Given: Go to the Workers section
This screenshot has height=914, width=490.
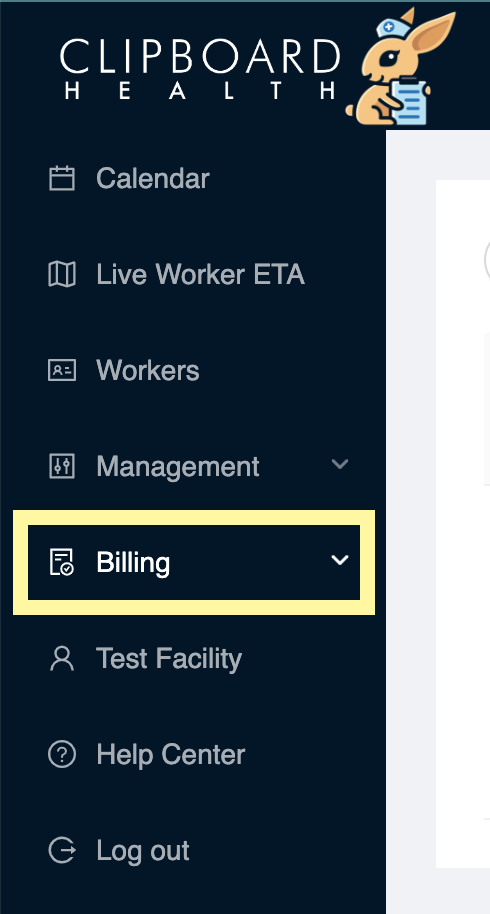Looking at the screenshot, I should 148,371.
